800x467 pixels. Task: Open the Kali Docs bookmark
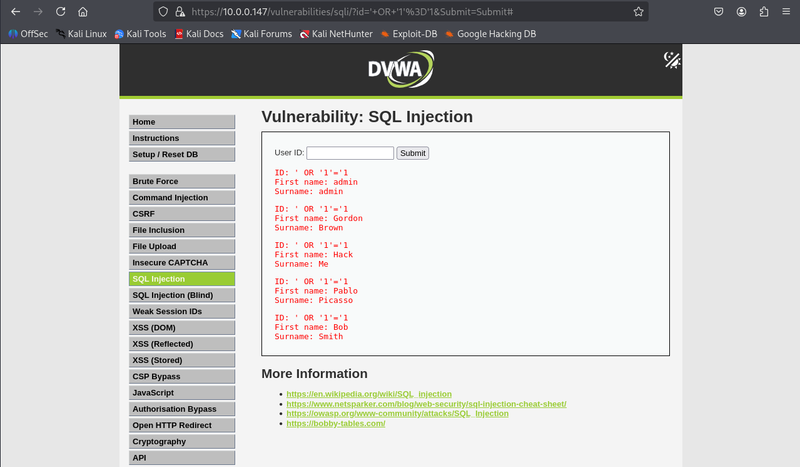point(199,34)
